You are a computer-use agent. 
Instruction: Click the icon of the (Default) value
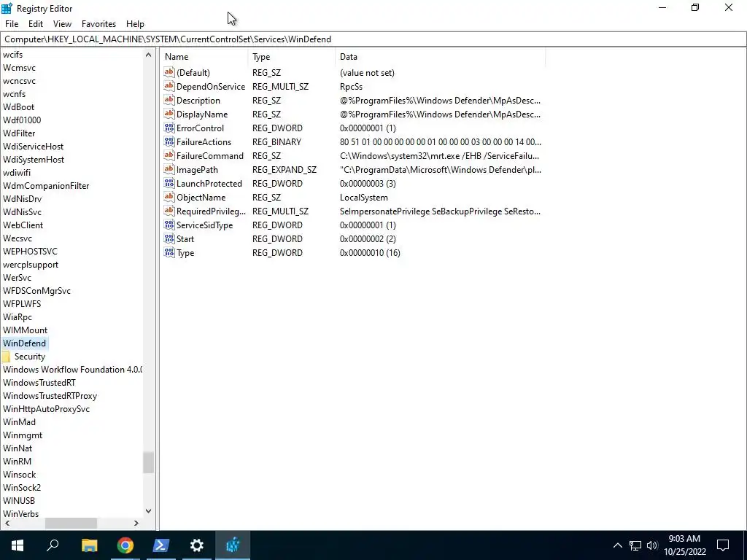pyautogui.click(x=169, y=72)
